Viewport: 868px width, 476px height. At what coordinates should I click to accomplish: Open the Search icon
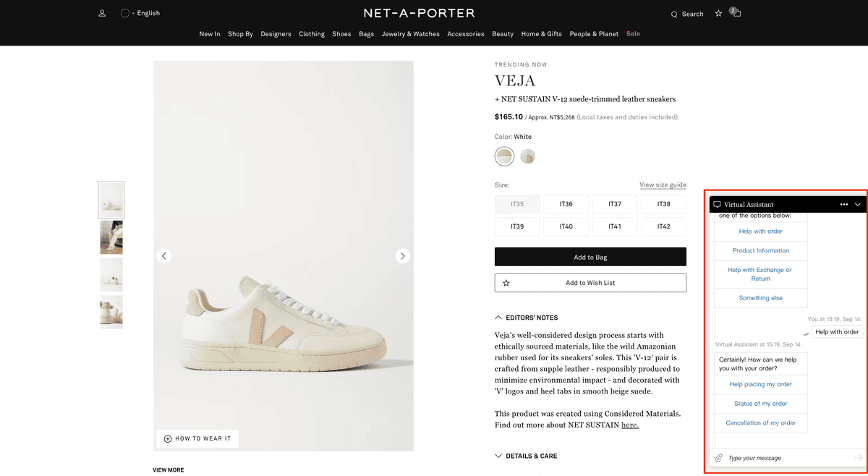tap(686, 13)
